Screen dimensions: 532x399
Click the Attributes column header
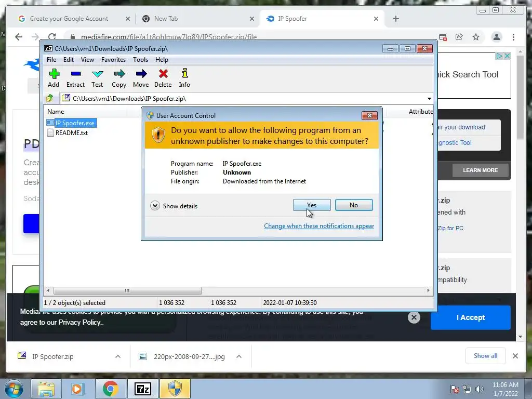point(420,112)
